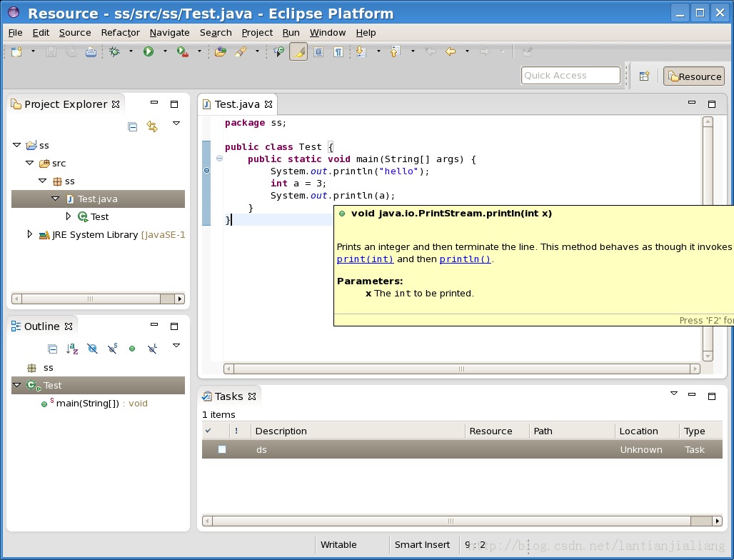Viewport: 734px width, 560px height.
Task: Click Link with Editor in Project Explorer
Action: pos(152,126)
